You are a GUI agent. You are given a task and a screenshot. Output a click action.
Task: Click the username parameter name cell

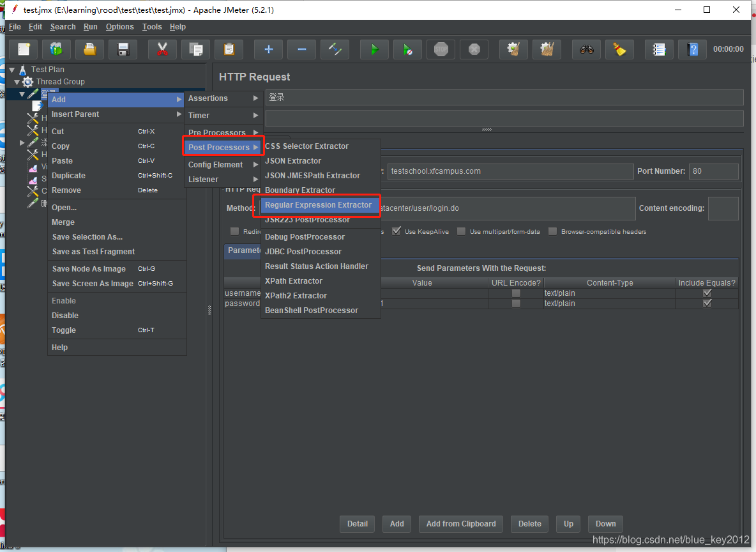tap(242, 293)
